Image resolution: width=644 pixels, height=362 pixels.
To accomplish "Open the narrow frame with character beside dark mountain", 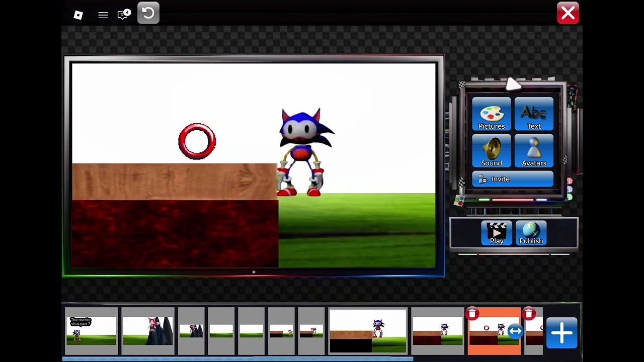I will pyautogui.click(x=192, y=331).
